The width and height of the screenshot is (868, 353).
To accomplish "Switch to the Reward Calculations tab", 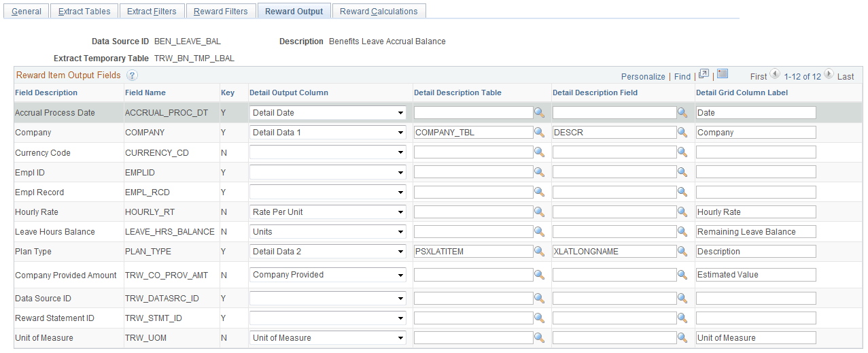I will (379, 11).
